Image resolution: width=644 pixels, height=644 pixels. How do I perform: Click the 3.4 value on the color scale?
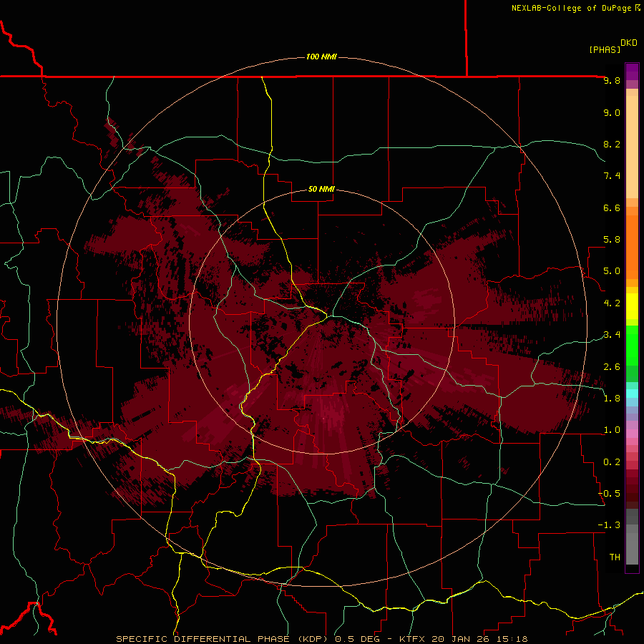point(612,335)
